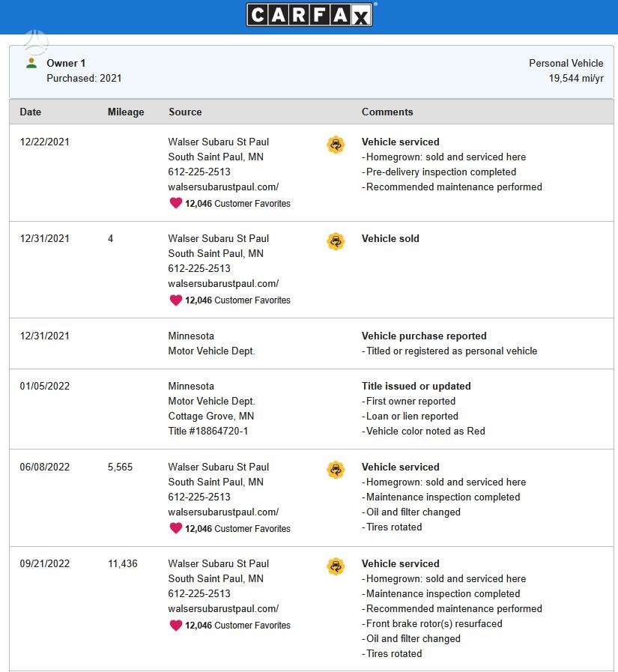Click the Title issued or updated heading
Screen dimensions: 618x672
(x=416, y=386)
